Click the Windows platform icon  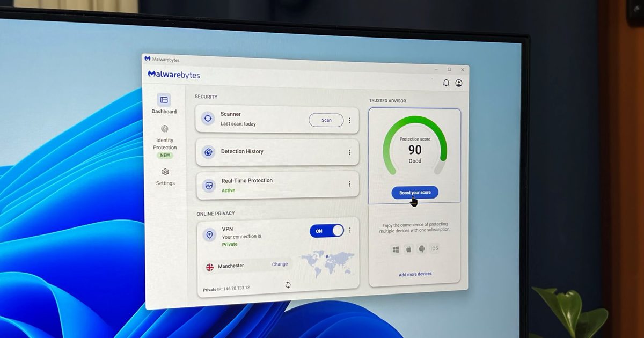pos(396,249)
